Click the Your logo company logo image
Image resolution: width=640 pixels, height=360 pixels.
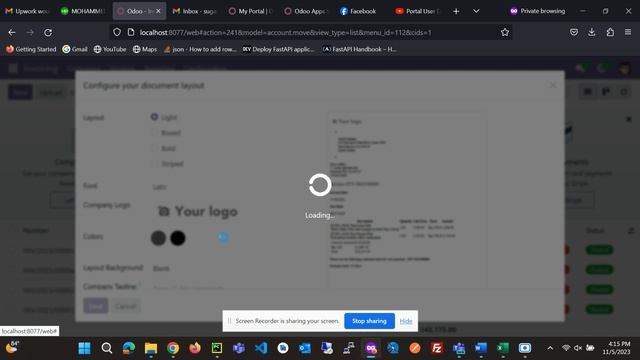click(198, 211)
